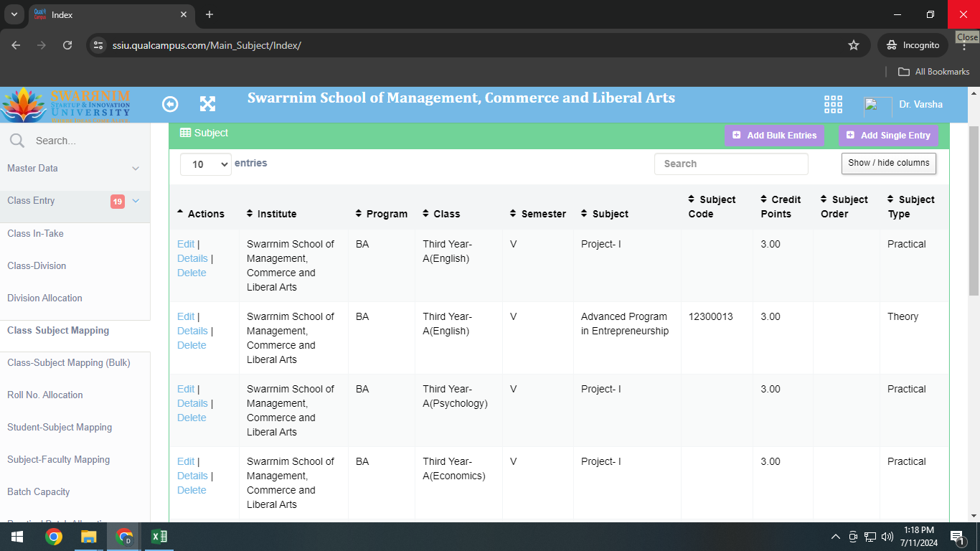Image resolution: width=980 pixels, height=551 pixels.
Task: Click the profile picture next to Dr. Varsha
Action: coord(877,105)
